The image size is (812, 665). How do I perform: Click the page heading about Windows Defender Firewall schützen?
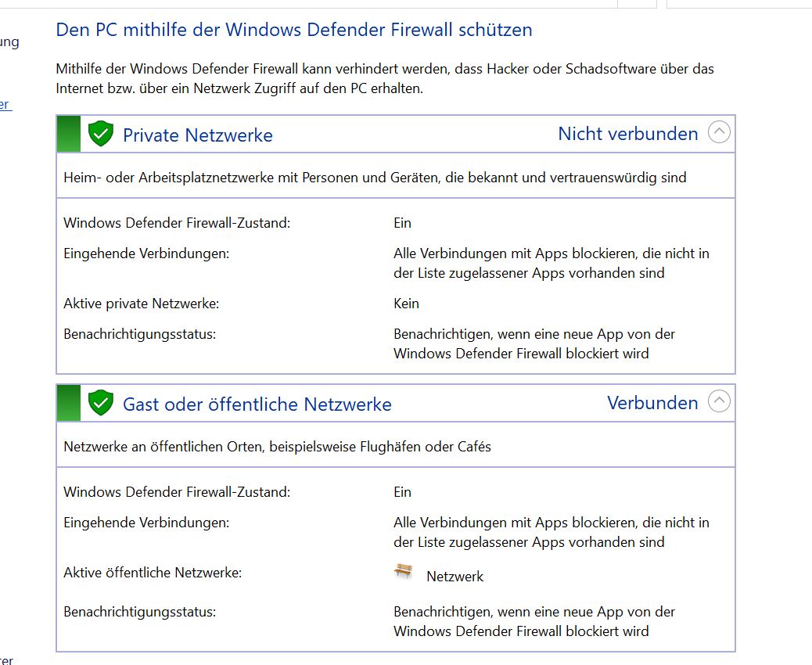pos(293,30)
